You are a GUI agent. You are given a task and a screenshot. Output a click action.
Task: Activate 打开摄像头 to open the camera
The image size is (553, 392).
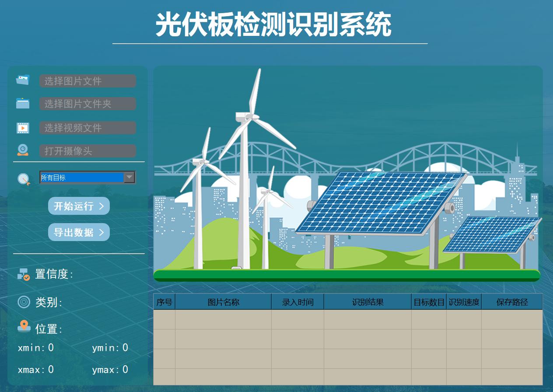87,151
